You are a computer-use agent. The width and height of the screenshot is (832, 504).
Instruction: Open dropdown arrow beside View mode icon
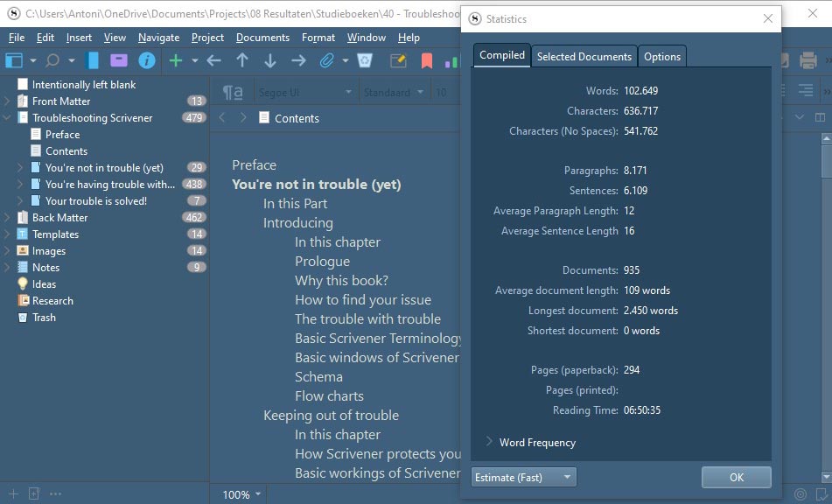(33, 60)
